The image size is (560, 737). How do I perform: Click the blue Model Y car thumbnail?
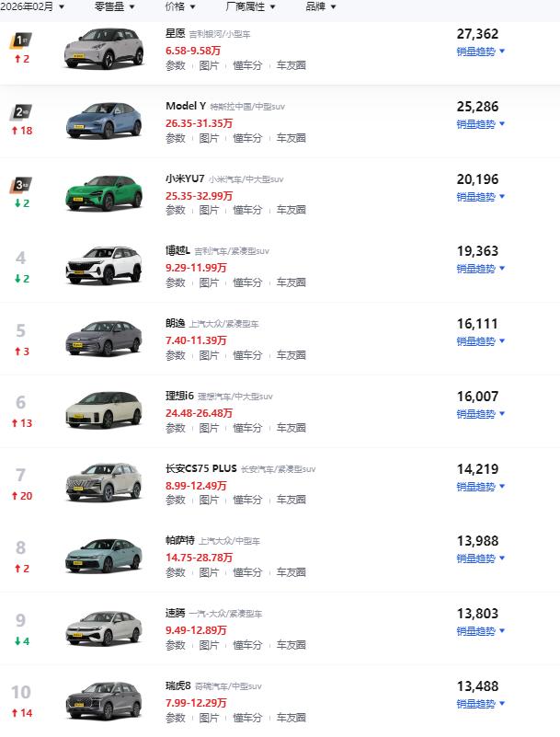(x=104, y=121)
